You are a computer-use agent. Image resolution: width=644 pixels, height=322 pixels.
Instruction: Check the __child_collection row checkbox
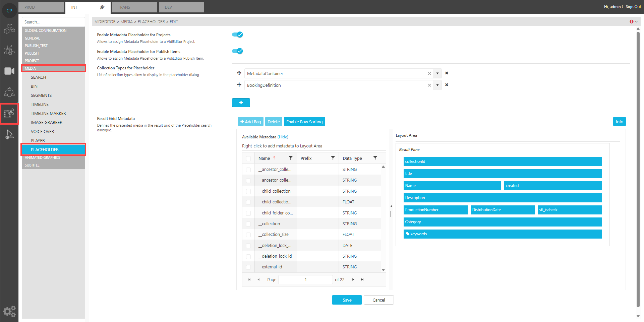(248, 191)
